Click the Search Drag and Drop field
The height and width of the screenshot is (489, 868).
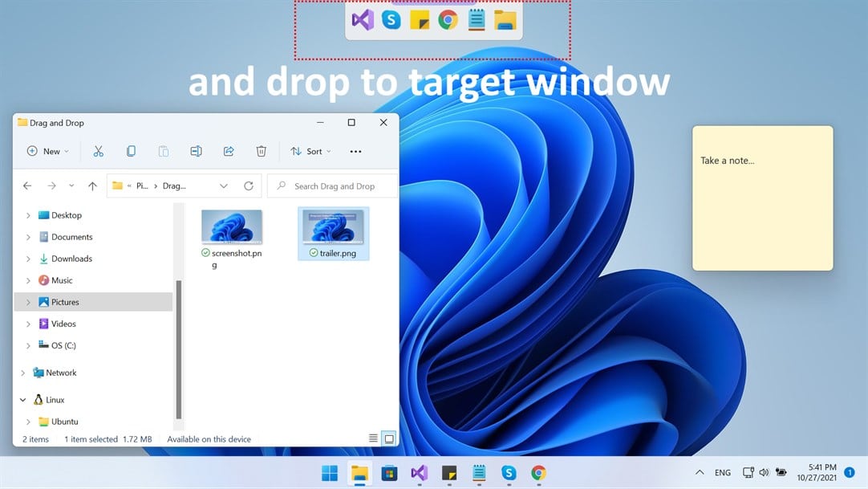[332, 185]
